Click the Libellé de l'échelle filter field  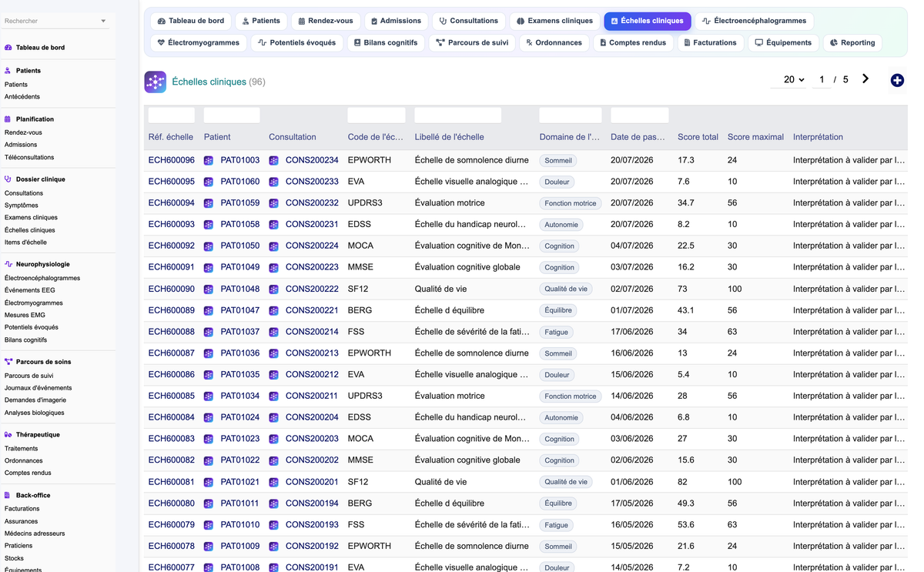coord(458,115)
